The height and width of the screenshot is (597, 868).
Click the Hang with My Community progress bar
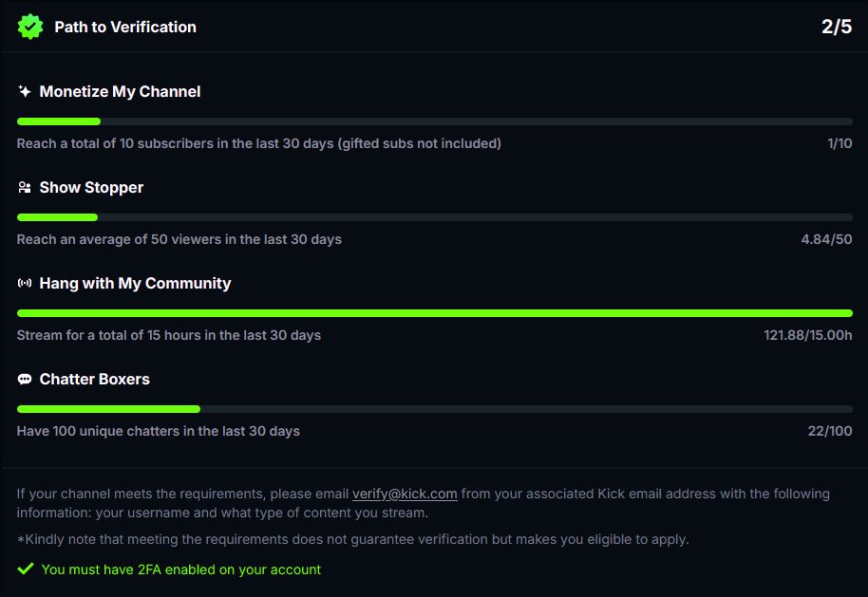(434, 313)
